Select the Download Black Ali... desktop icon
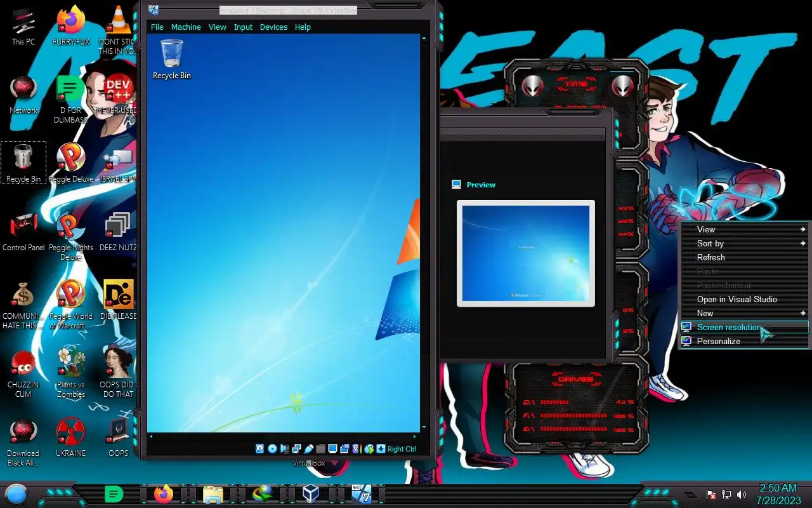 coord(23,443)
